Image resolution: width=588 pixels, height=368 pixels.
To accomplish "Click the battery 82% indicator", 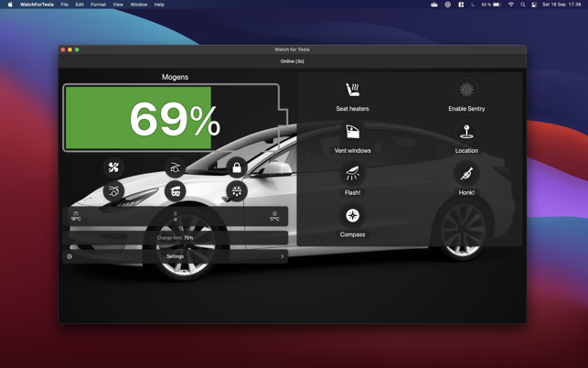I will click(492, 5).
